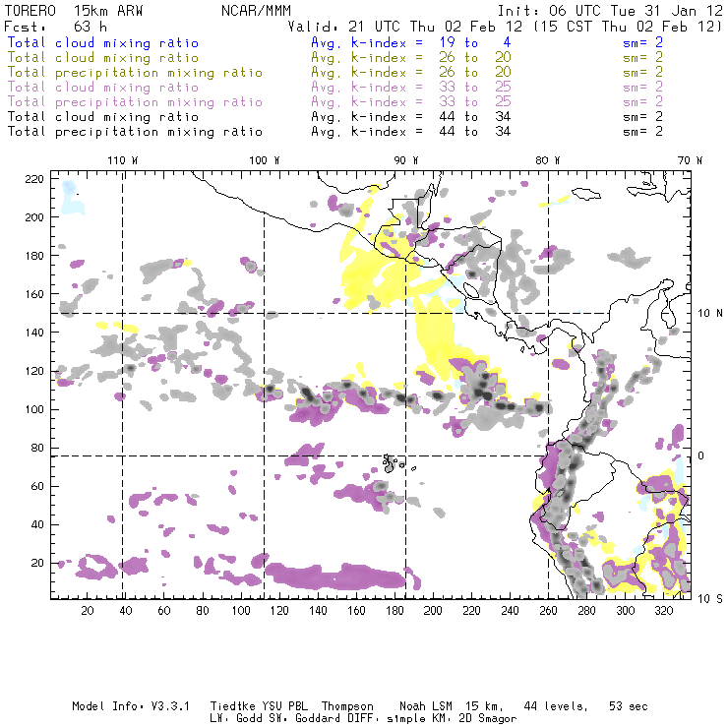This screenshot has height=728, width=728.
Task: Select horizontal axis tick label '260'
Action: (548, 610)
